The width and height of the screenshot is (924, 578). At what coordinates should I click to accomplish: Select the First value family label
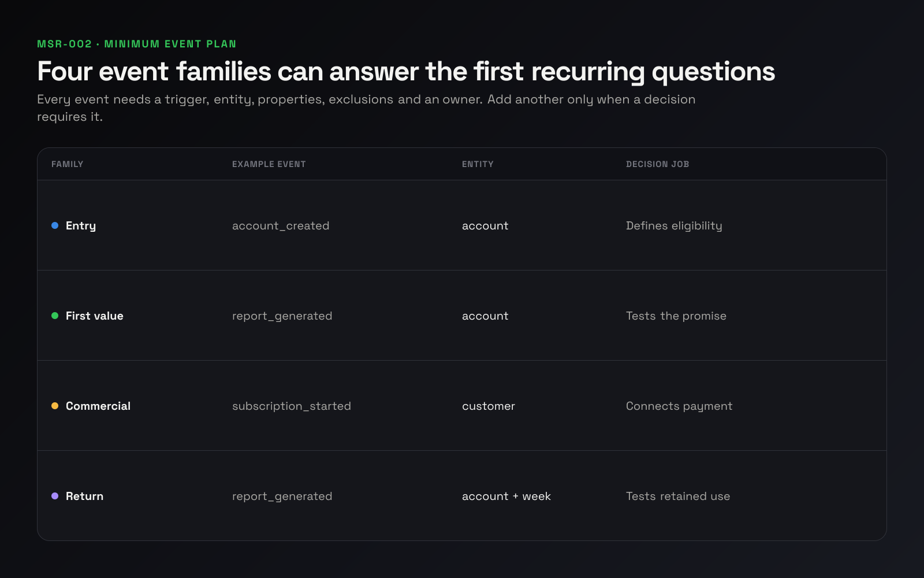(95, 316)
